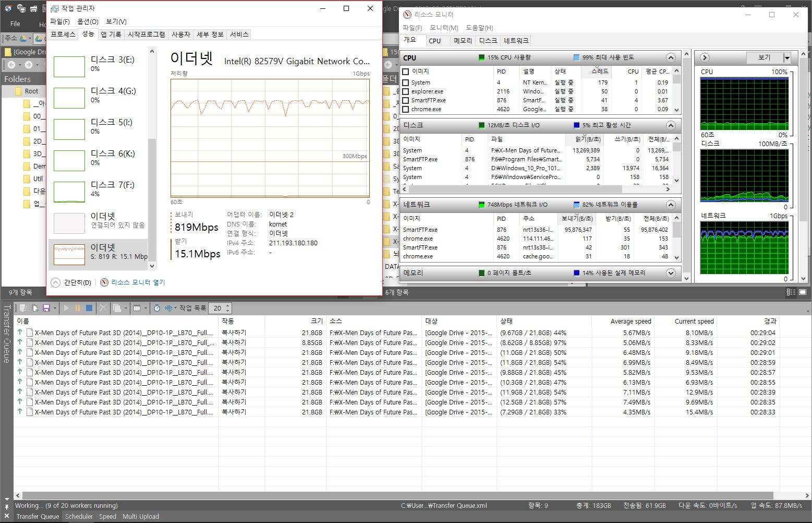Open Task Manager View menu (보기)

116,21
